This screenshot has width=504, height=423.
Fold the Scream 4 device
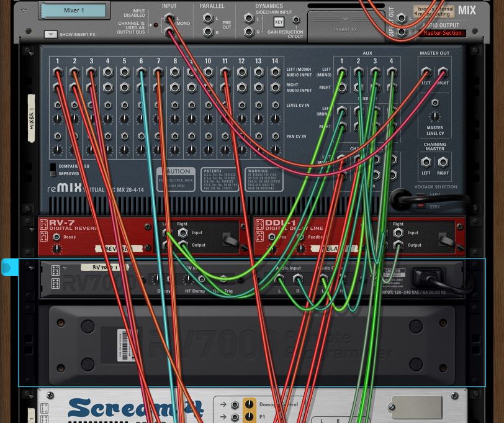31,396
